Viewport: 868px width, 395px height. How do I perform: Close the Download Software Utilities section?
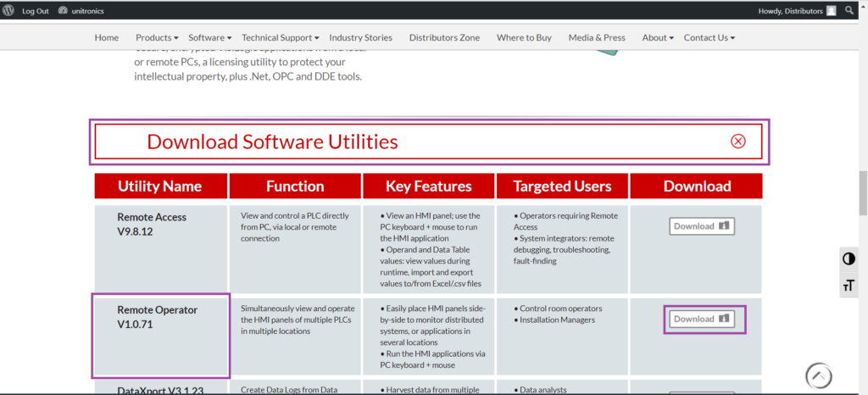pyautogui.click(x=738, y=141)
